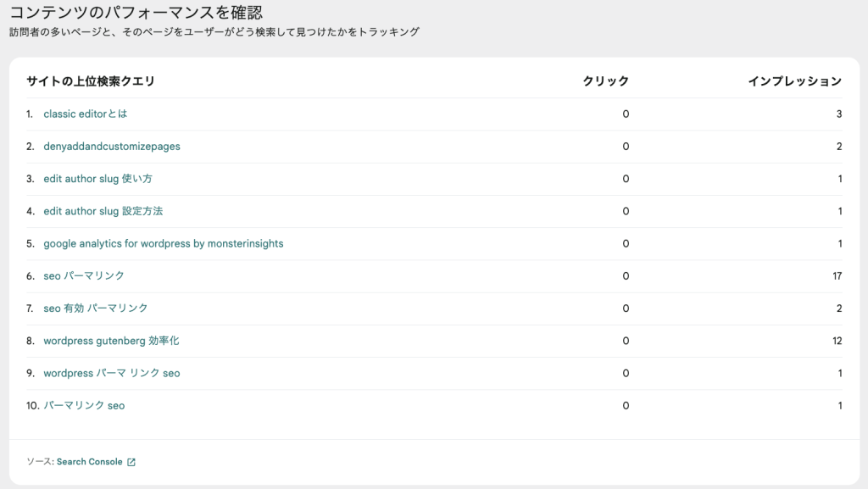Open the 'classic editorとは' query link

point(85,114)
